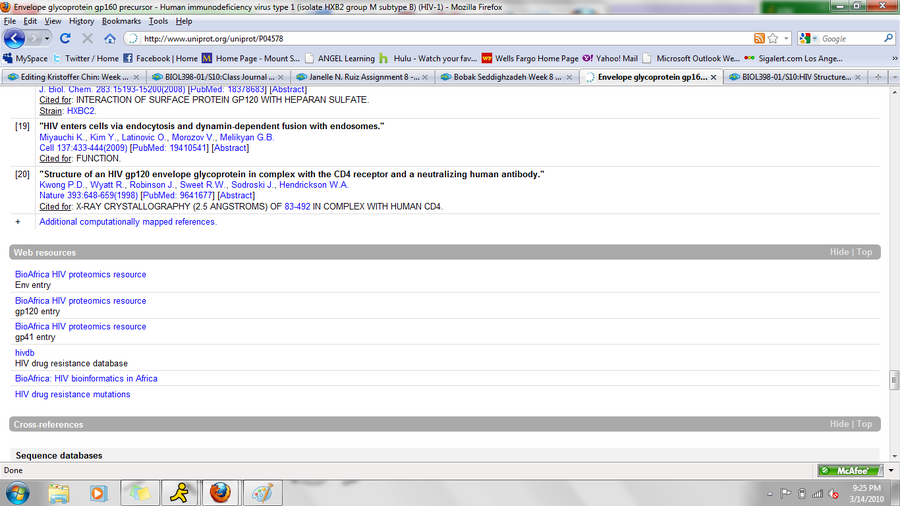Go to the browser home page icon

109,38
